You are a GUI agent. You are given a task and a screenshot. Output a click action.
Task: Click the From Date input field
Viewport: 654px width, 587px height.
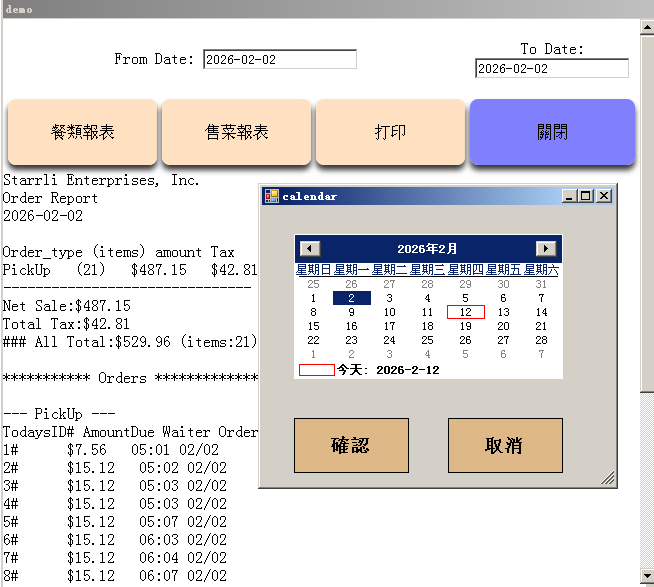click(279, 60)
